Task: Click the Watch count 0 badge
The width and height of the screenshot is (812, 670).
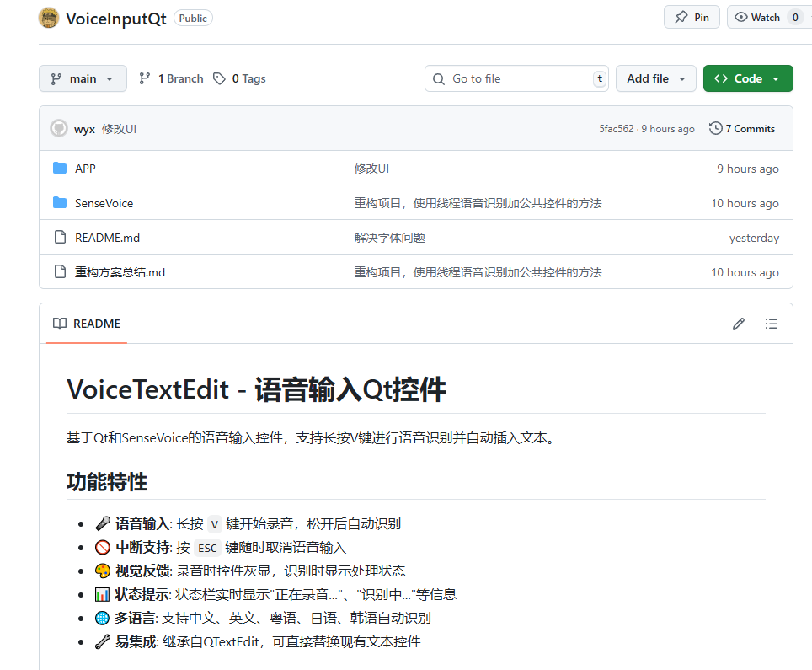Action: tap(795, 17)
